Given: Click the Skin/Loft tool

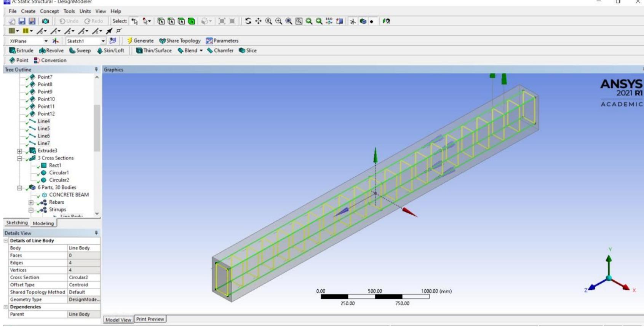Looking at the screenshot, I should pyautogui.click(x=111, y=50).
